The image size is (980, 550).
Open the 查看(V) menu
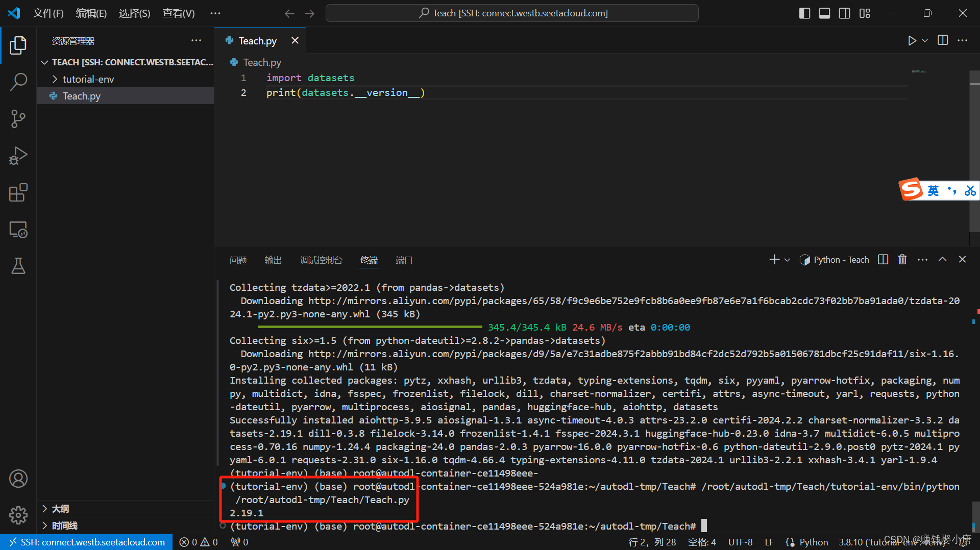[179, 13]
